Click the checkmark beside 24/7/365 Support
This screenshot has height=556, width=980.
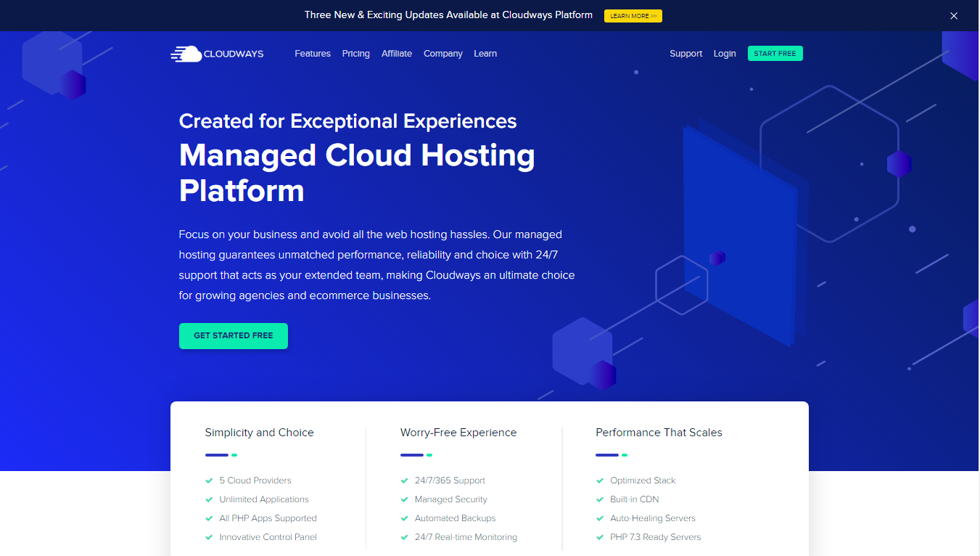pos(405,481)
